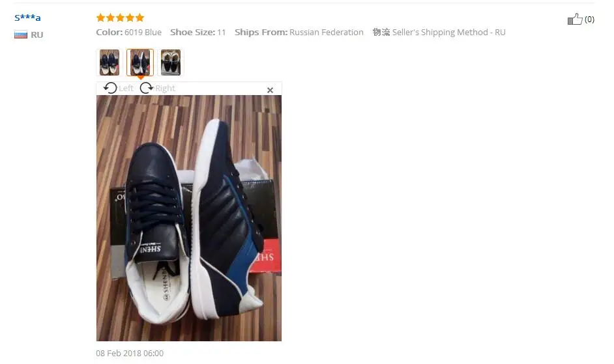Image resolution: width=614 pixels, height=364 pixels.
Task: Click the helpful vote count (0)
Action: (x=589, y=20)
